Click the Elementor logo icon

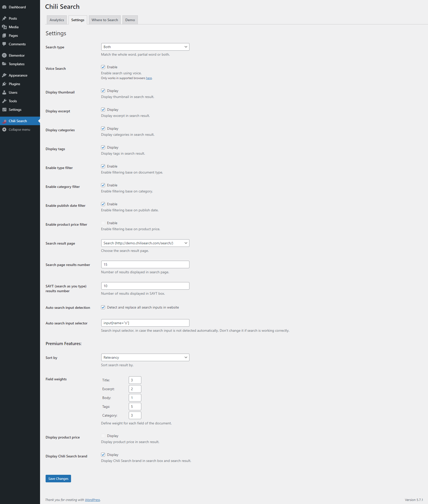click(x=4, y=55)
